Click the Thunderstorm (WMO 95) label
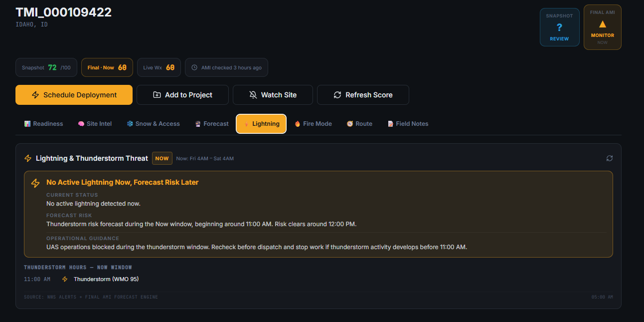Image resolution: width=644 pixels, height=322 pixels. tap(106, 279)
